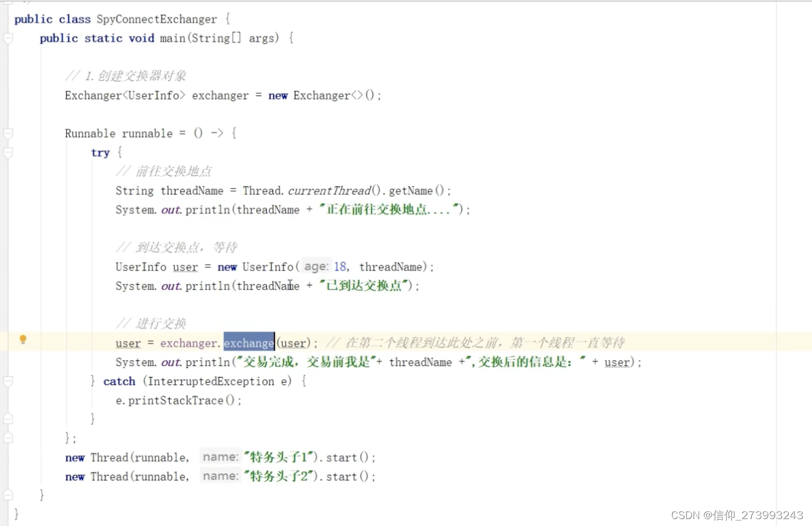This screenshot has height=526, width=812.
Task: Click "name:" hint before "特务头子1"
Action: (220, 457)
